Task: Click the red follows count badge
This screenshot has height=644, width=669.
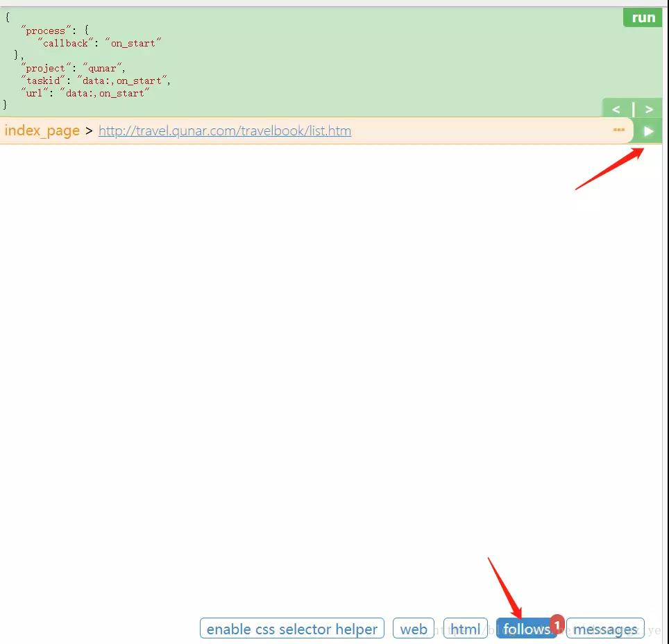Action: [557, 625]
